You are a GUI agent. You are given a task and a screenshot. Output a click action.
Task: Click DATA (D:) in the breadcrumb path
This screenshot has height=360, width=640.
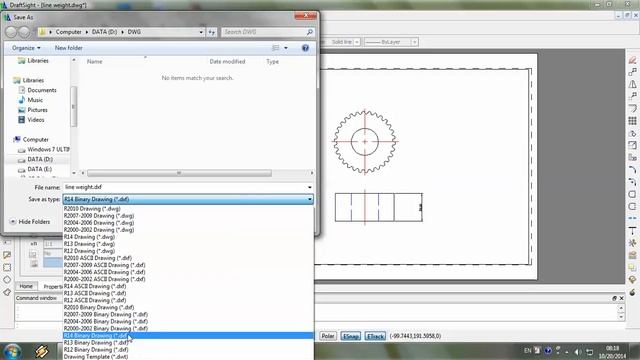click(x=104, y=32)
